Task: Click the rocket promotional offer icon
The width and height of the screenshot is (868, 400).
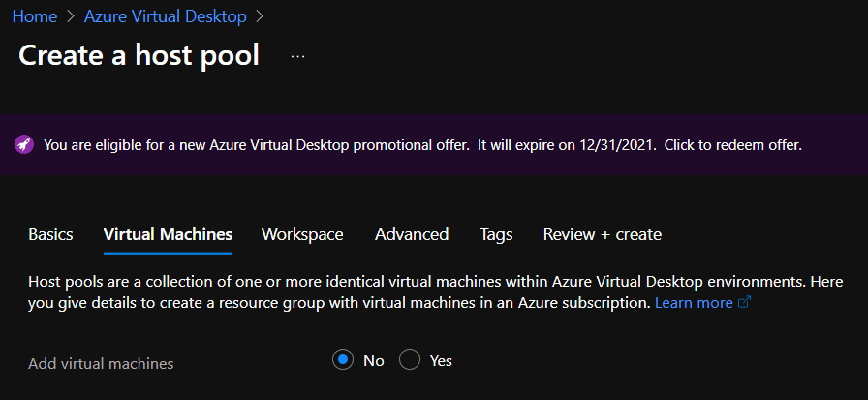Action: (x=23, y=145)
